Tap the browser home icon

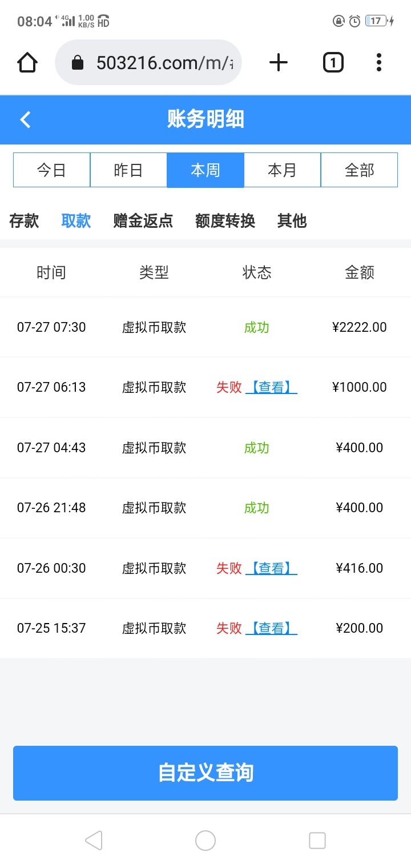[27, 62]
